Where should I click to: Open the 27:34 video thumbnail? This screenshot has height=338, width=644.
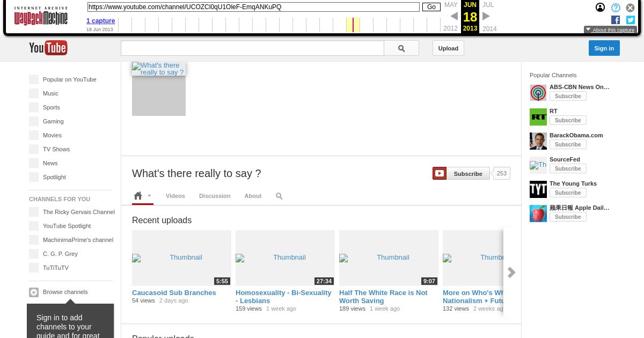coord(285,258)
